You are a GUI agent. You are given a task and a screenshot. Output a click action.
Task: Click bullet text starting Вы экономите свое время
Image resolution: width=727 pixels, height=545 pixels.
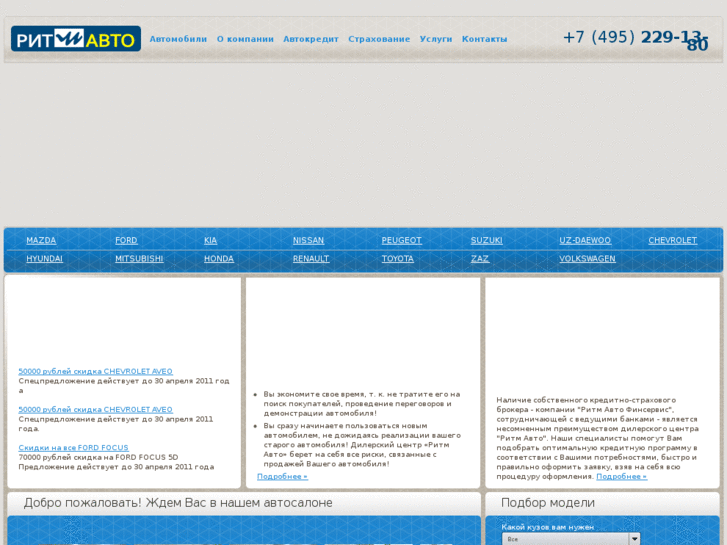(x=362, y=404)
